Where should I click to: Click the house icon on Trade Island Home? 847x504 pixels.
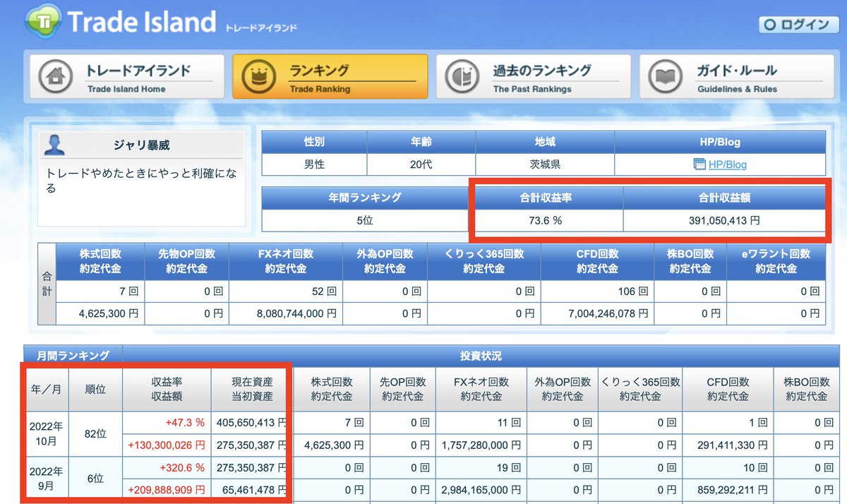click(55, 77)
